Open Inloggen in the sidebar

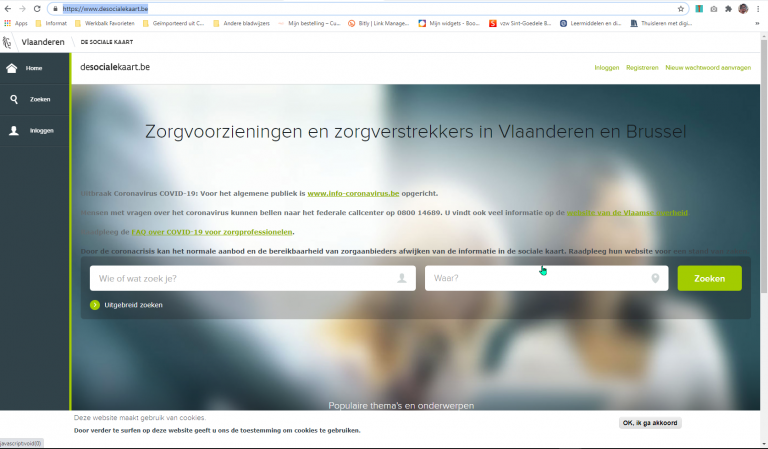pos(34,131)
